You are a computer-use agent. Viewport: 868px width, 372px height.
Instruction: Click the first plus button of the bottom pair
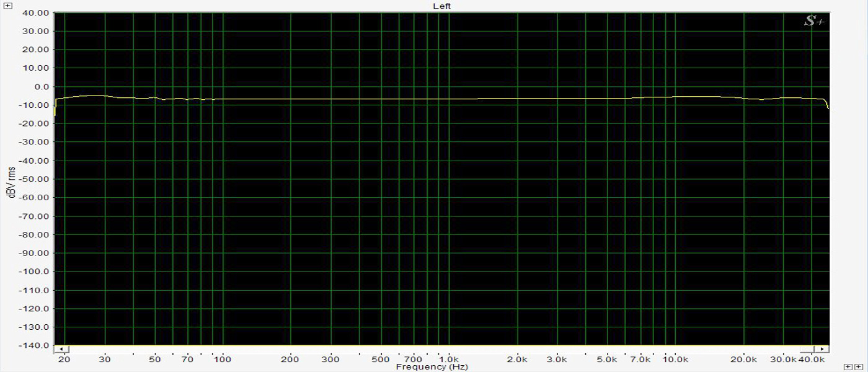(849, 367)
